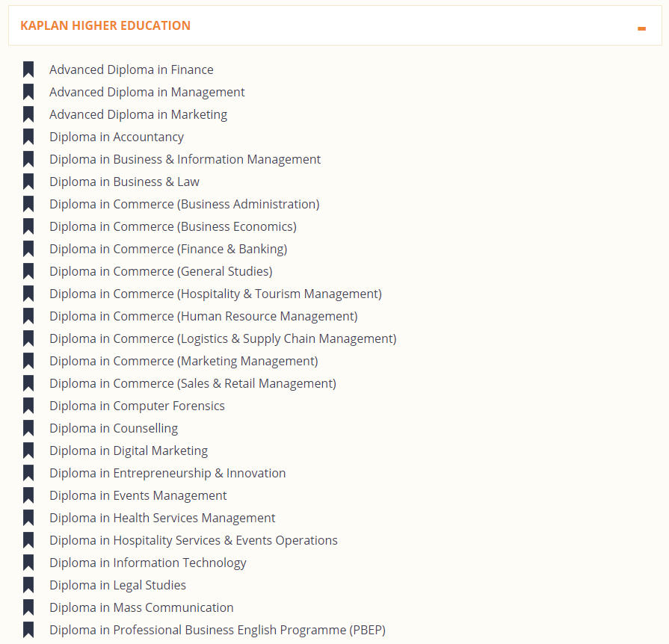
Task: Select the text 'Diploma in Counselling'
Action: (x=114, y=428)
